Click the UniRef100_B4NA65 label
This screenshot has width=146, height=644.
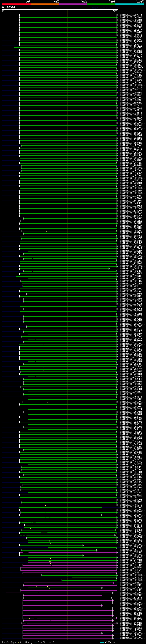[x=131, y=173]
